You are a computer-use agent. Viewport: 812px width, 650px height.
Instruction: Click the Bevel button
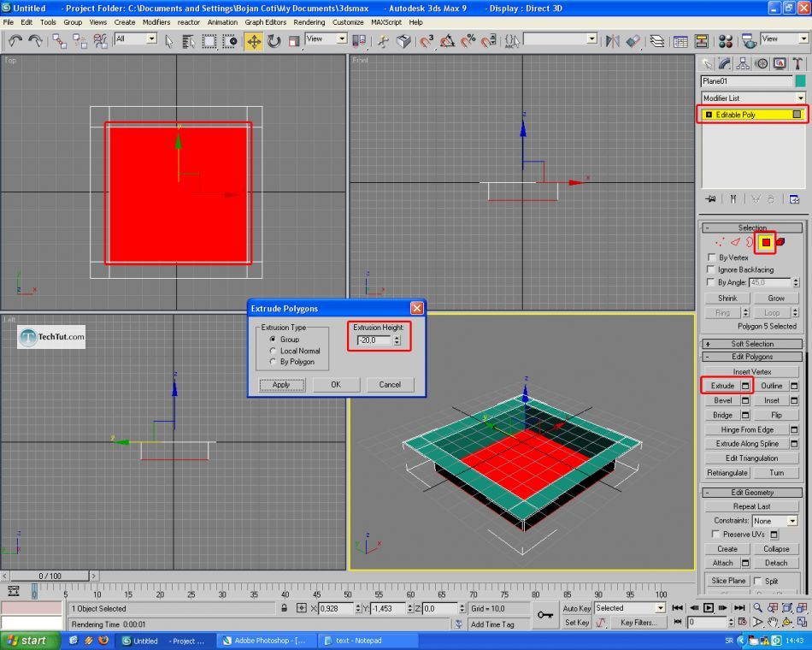(722, 400)
